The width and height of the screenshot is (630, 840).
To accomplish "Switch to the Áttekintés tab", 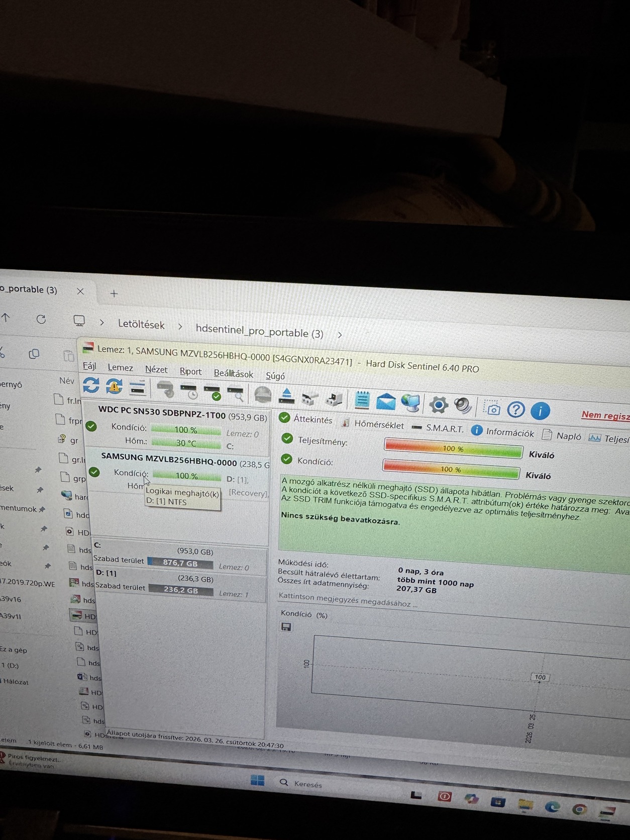I will (306, 418).
